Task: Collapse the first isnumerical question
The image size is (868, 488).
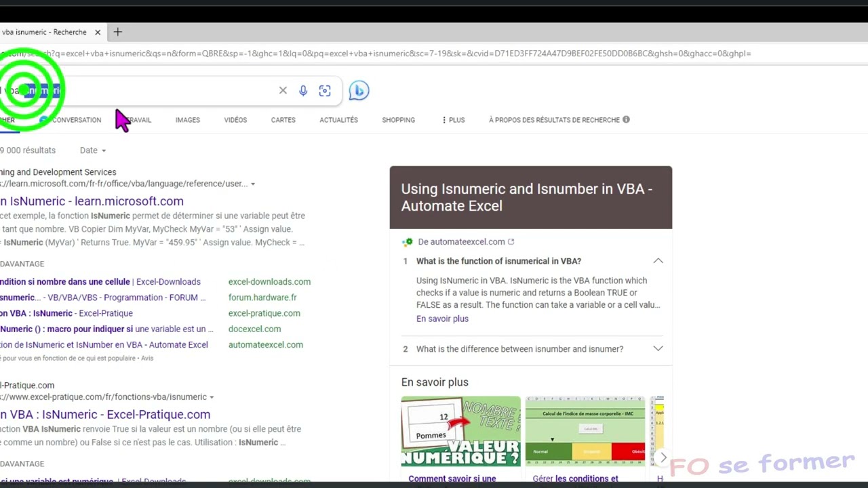Action: (x=658, y=261)
